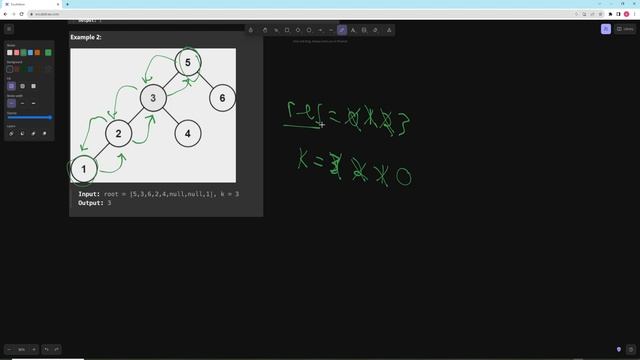The image size is (640, 360).
Task: Select thin stroke width
Action: [11, 103]
